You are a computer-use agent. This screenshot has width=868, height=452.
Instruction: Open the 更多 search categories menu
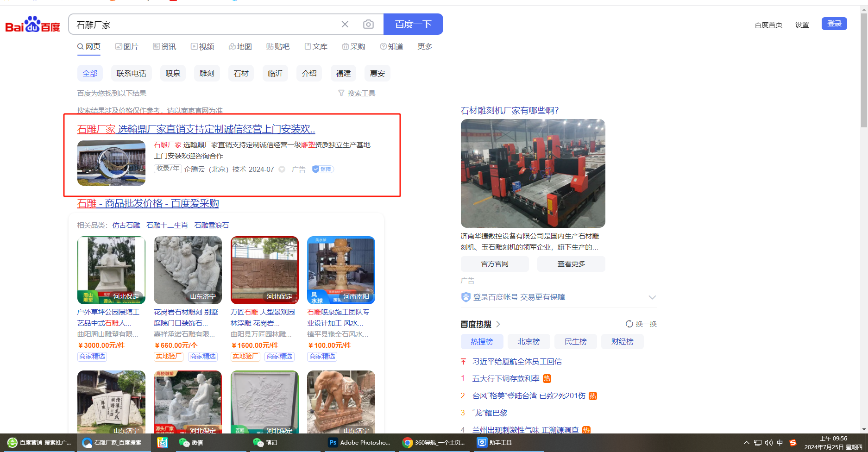425,47
